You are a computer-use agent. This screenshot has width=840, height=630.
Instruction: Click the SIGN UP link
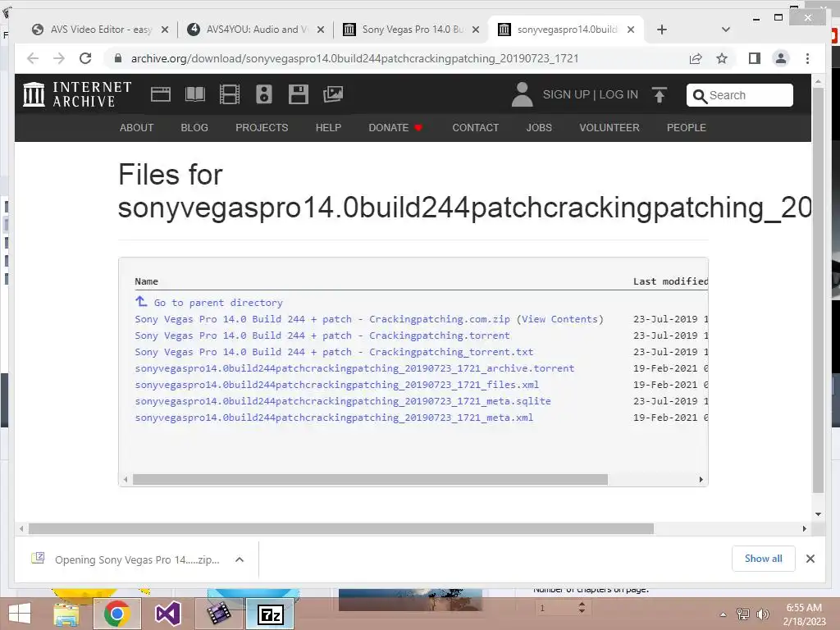pos(566,95)
